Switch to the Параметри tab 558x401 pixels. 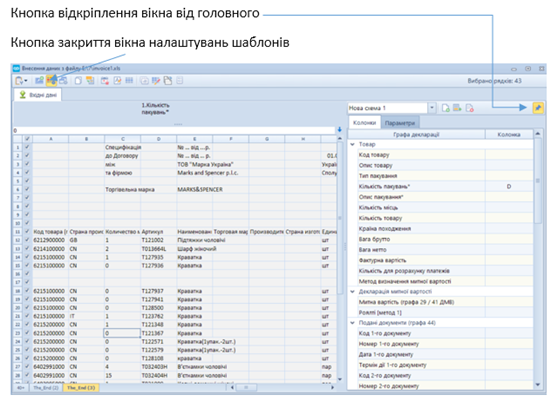pyautogui.click(x=400, y=123)
